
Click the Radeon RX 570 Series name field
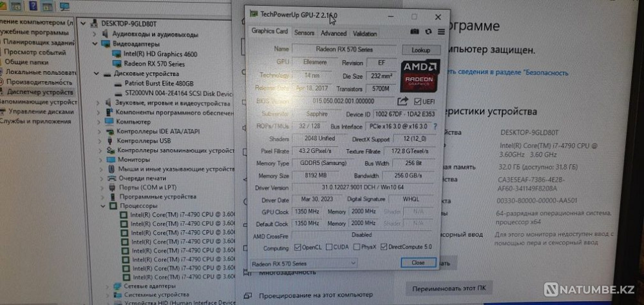click(344, 49)
